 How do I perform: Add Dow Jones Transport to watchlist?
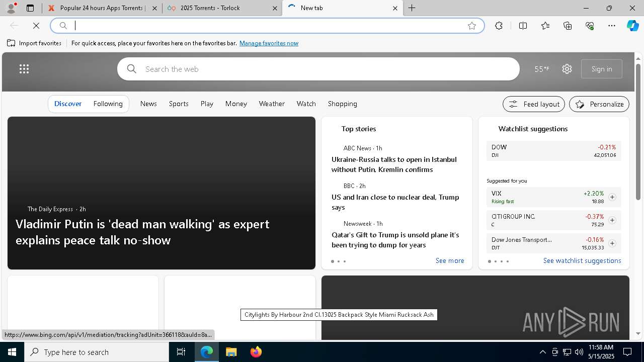(x=612, y=243)
